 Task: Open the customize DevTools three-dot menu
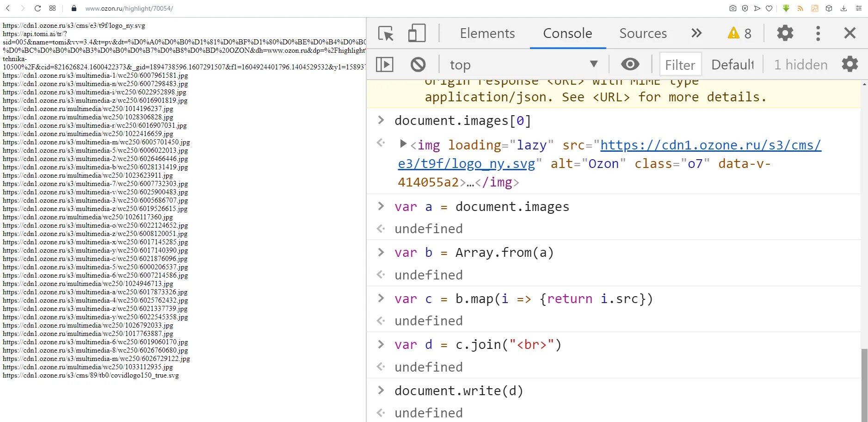tap(818, 33)
